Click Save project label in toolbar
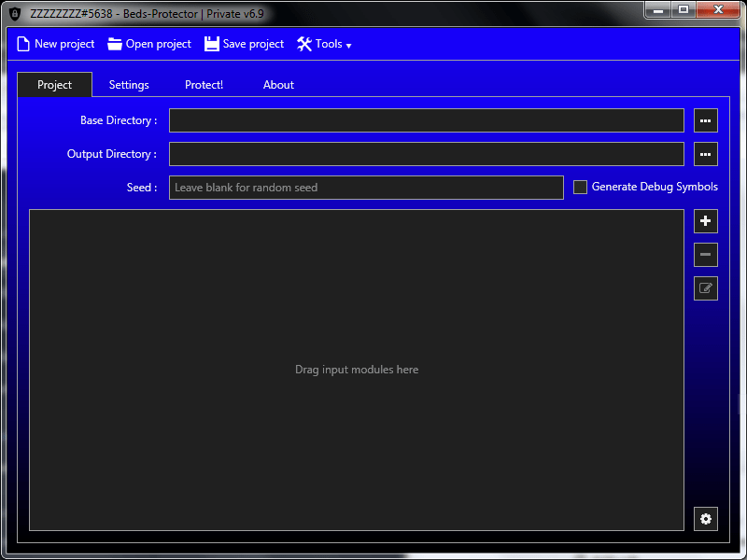 [253, 44]
